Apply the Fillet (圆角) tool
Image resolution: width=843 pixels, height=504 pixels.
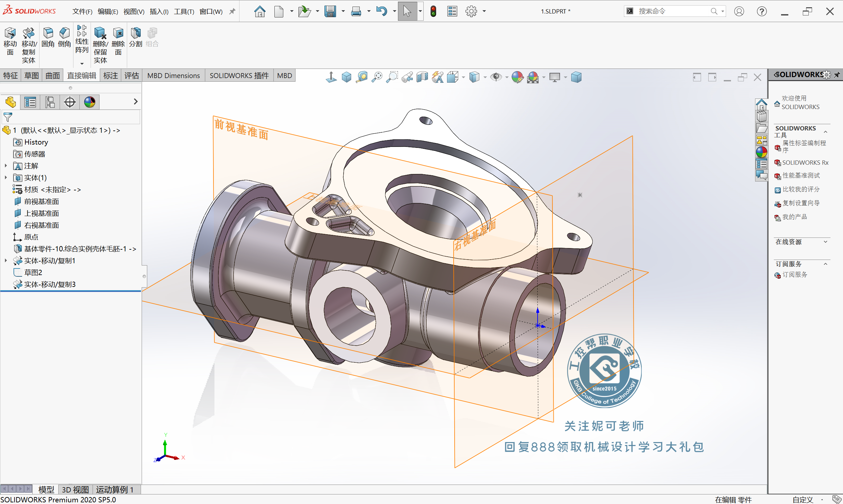click(x=48, y=37)
